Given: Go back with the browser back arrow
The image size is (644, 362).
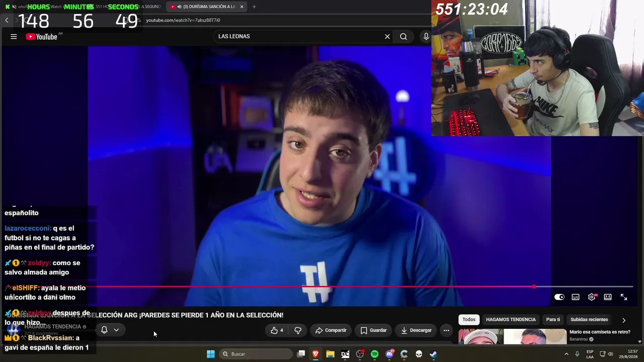Looking at the screenshot, I should click(7, 20).
